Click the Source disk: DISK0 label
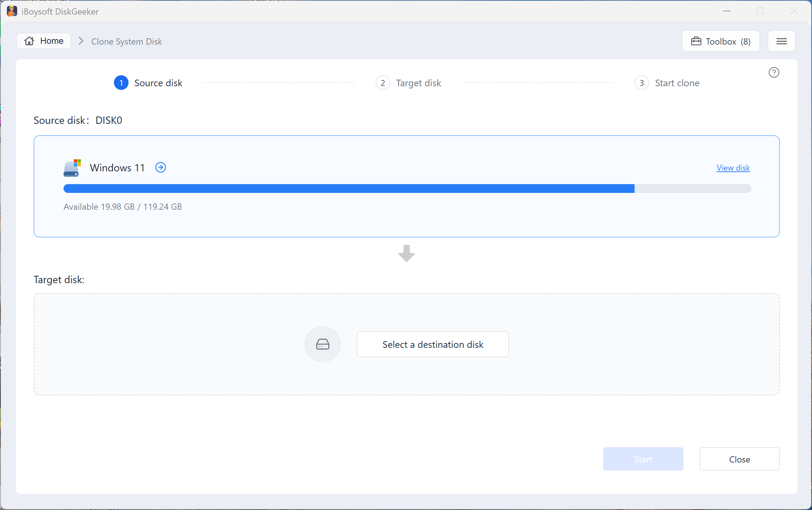This screenshot has height=510, width=812. pos(78,120)
